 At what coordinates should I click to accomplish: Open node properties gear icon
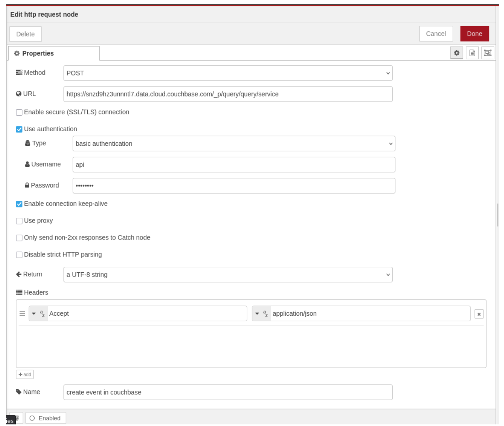point(457,53)
